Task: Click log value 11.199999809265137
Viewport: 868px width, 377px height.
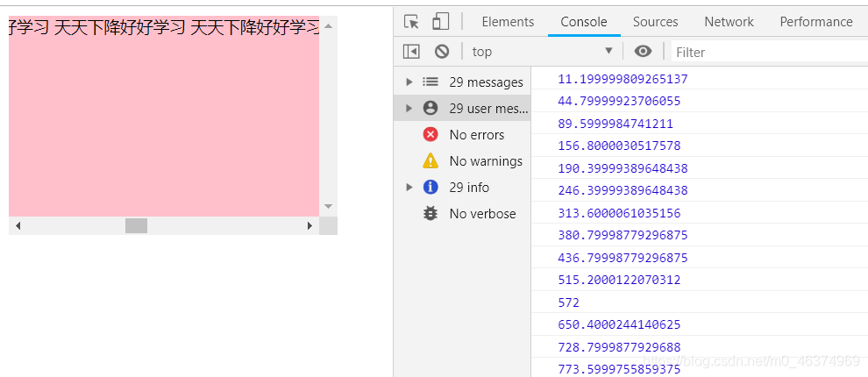Action: click(623, 79)
